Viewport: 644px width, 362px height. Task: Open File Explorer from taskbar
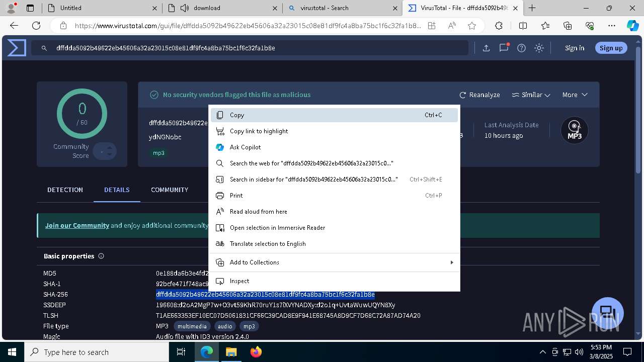(x=231, y=352)
